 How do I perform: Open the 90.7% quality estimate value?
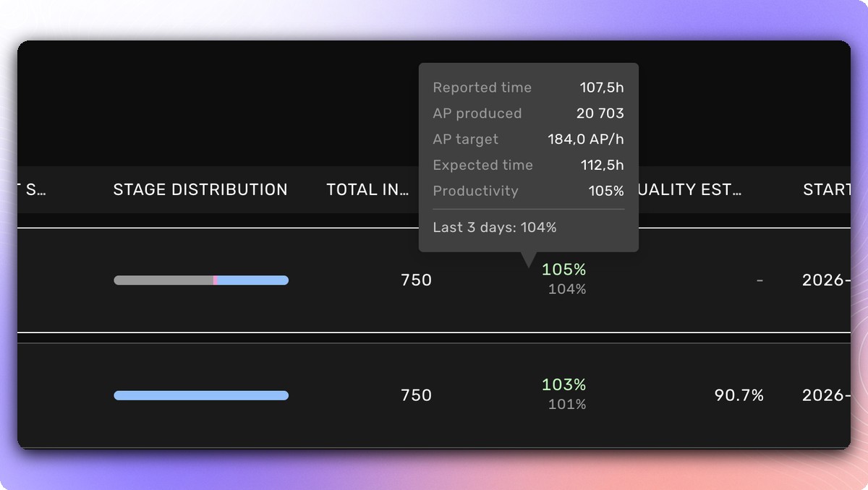click(740, 395)
